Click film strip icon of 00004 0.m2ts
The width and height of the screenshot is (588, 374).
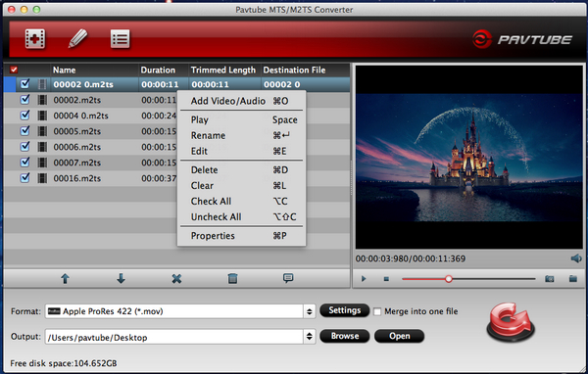pos(42,116)
